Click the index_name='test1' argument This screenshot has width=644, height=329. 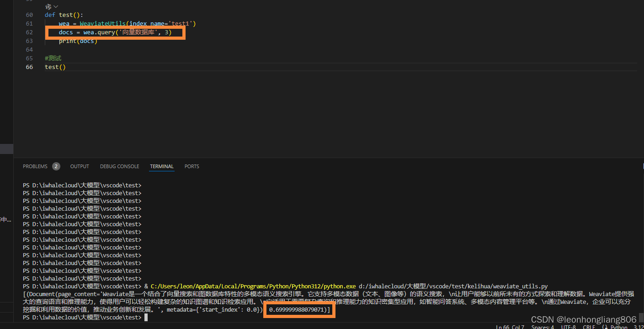(161, 23)
